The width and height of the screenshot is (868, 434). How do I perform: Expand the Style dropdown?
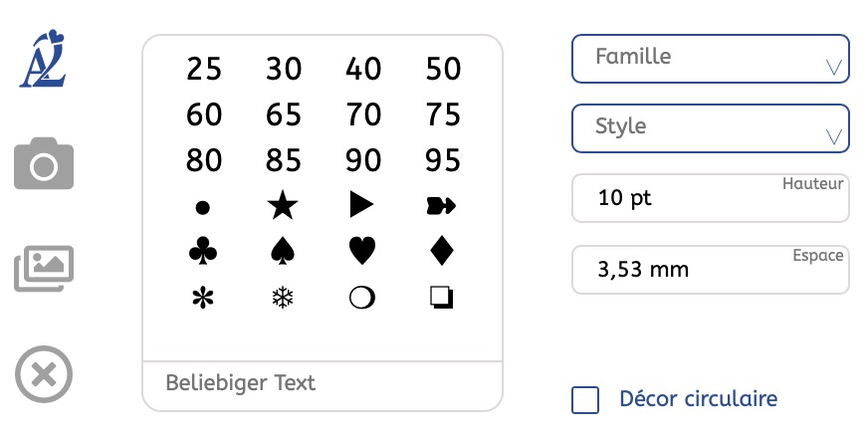coord(710,128)
